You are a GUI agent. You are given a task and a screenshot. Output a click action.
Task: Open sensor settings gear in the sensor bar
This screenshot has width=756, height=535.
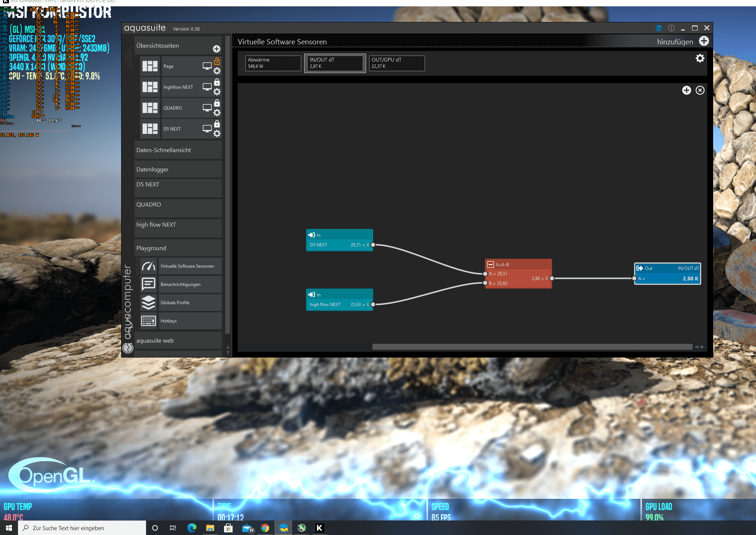pos(700,58)
